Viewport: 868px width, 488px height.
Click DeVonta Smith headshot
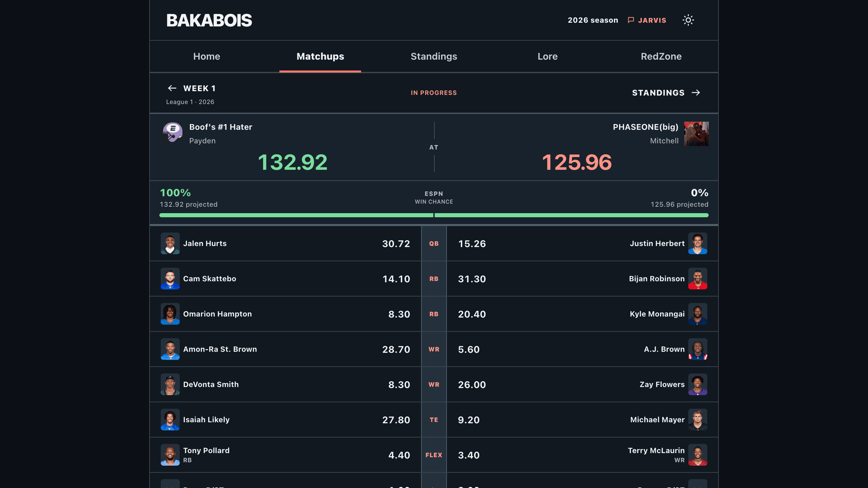point(170,384)
